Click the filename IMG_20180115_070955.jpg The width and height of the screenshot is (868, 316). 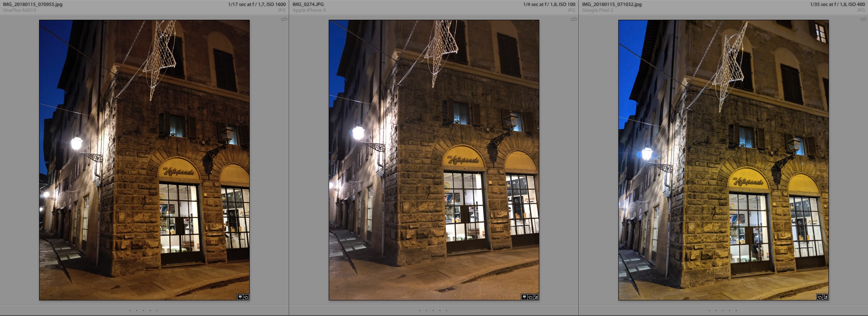(32, 4)
